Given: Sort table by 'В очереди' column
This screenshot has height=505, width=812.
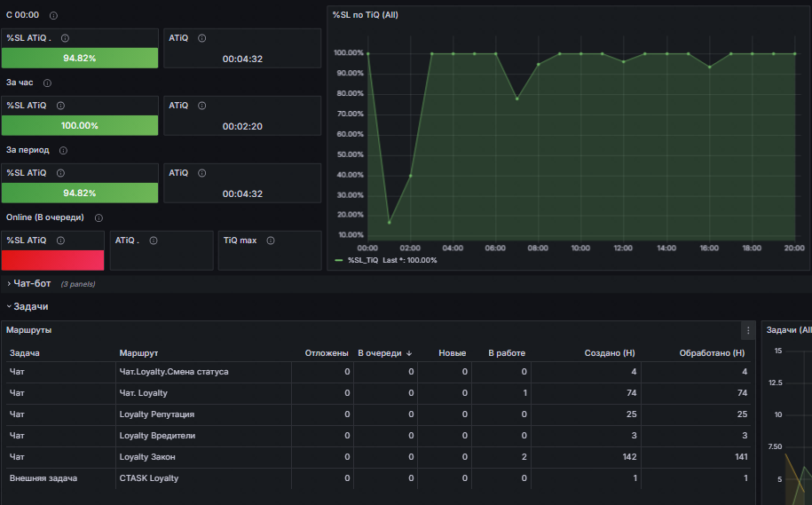Looking at the screenshot, I should (384, 353).
